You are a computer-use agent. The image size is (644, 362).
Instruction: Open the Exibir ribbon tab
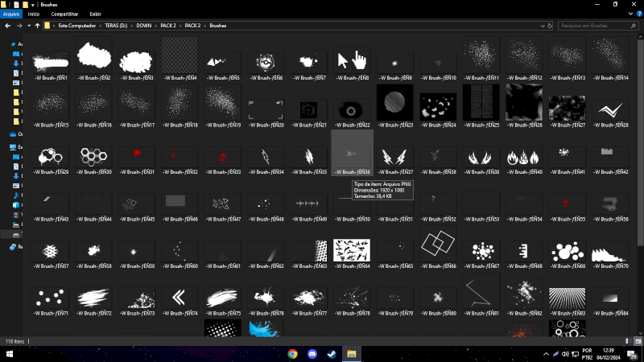click(x=95, y=14)
